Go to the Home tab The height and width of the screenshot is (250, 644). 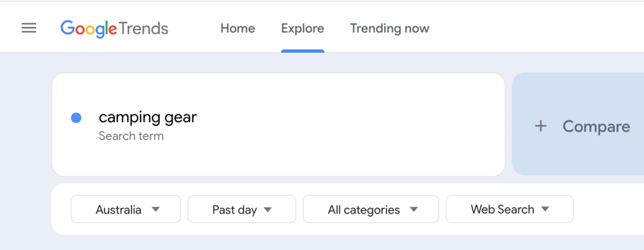point(238,28)
